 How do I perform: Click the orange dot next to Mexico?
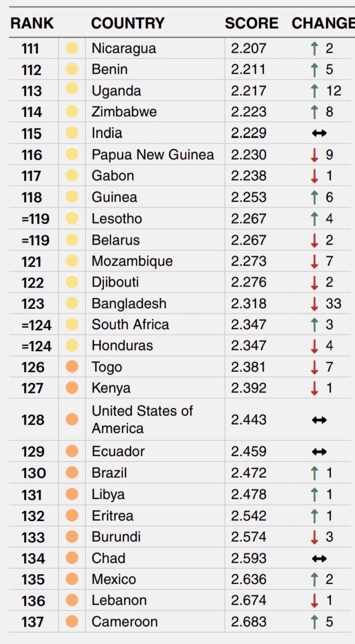(72, 579)
